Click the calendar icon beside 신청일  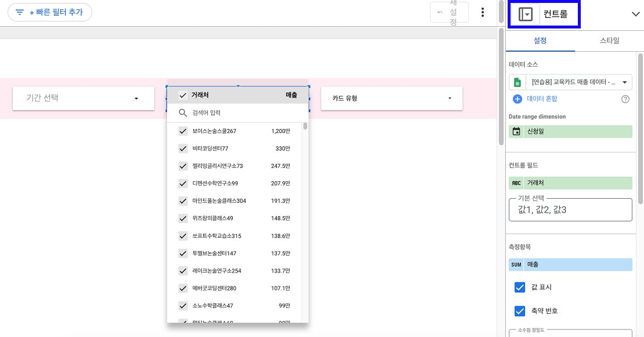[x=516, y=132]
